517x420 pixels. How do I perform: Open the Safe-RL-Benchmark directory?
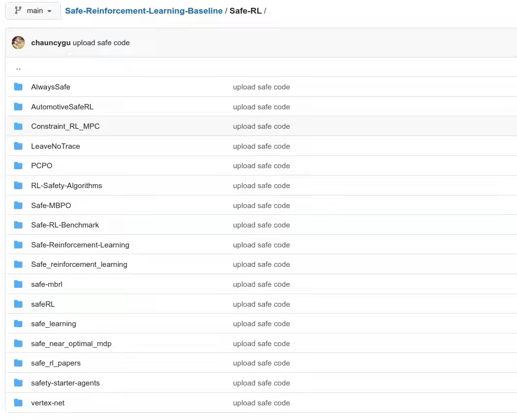pyautogui.click(x=65, y=225)
